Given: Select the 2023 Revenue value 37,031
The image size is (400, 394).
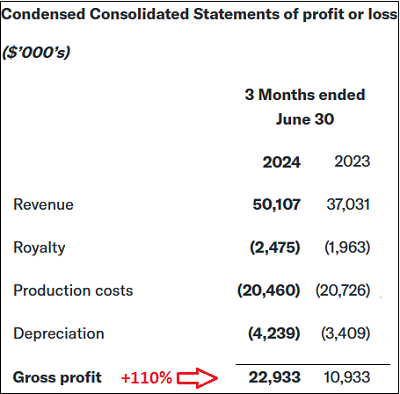Looking at the screenshot, I should (348, 204).
